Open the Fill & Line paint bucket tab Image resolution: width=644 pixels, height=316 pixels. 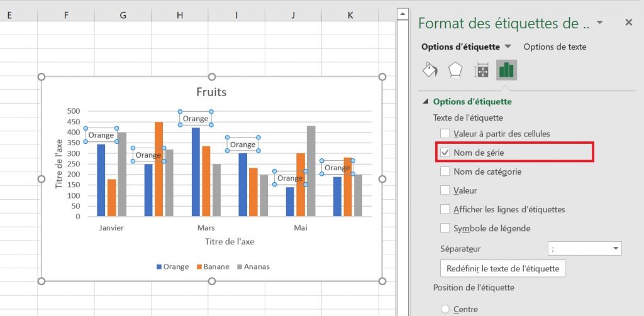coord(430,70)
